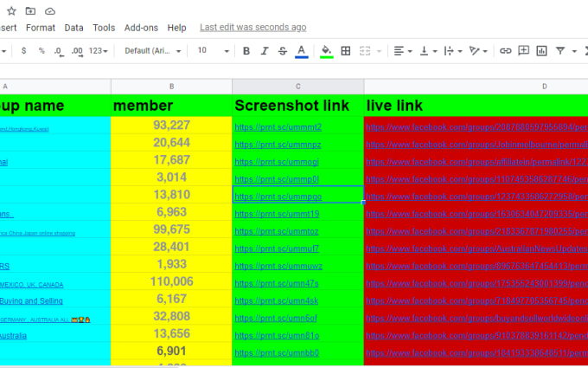Select the member cell 6,901
The width and height of the screenshot is (588, 368).
pyautogui.click(x=171, y=351)
